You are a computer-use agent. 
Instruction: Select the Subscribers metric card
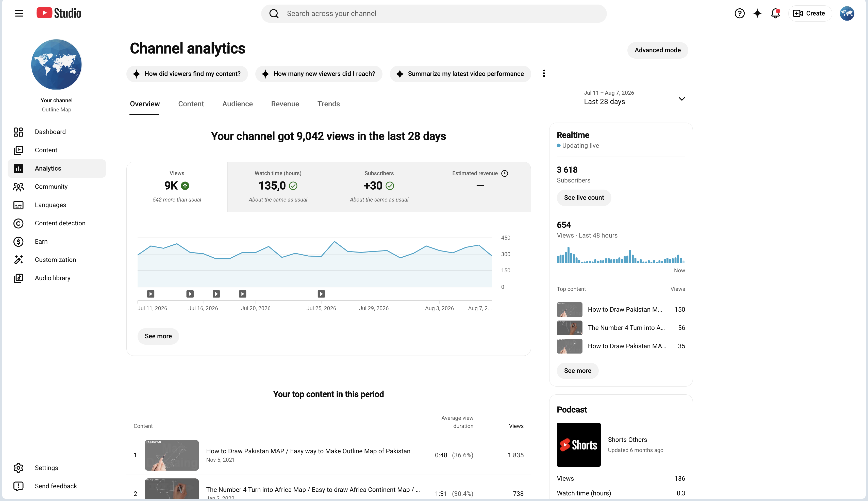pyautogui.click(x=379, y=187)
